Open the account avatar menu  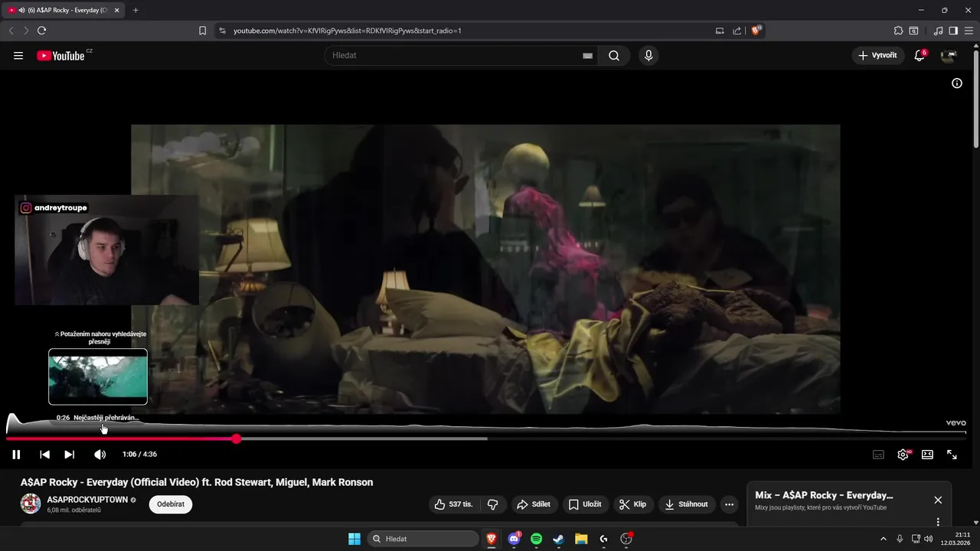point(949,56)
